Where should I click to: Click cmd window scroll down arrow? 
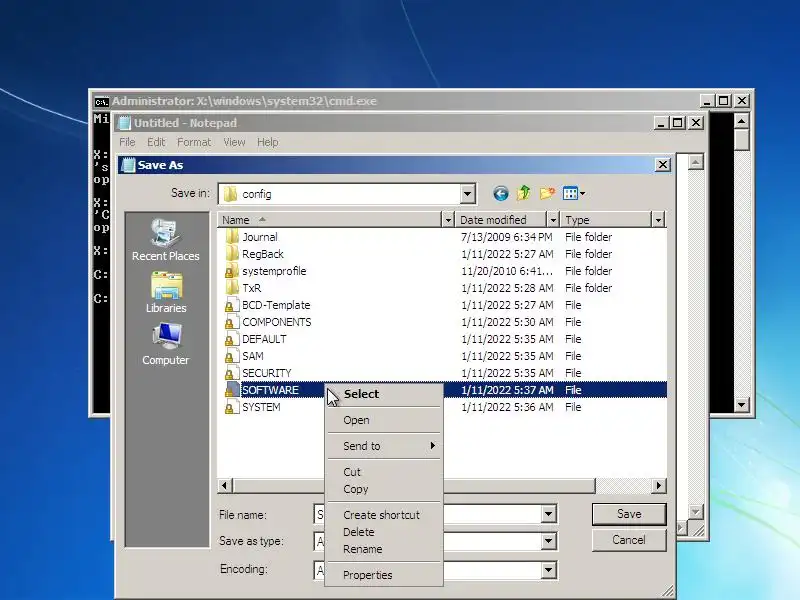tap(741, 405)
